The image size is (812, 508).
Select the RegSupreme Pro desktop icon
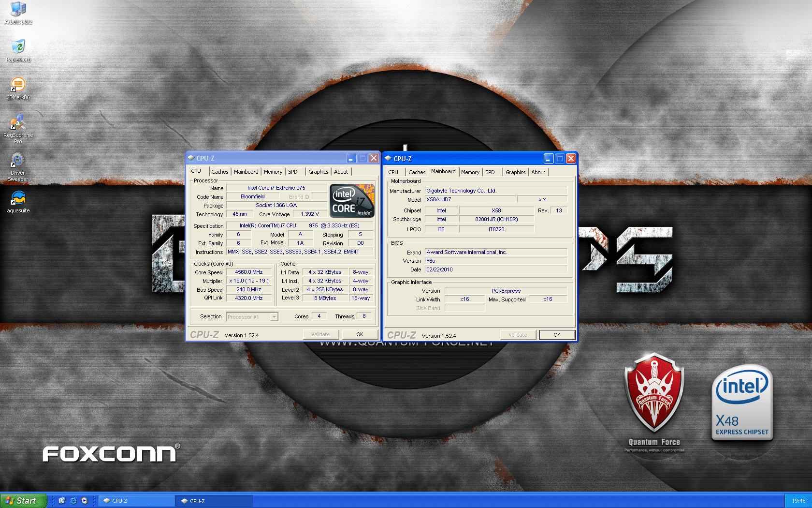(18, 129)
